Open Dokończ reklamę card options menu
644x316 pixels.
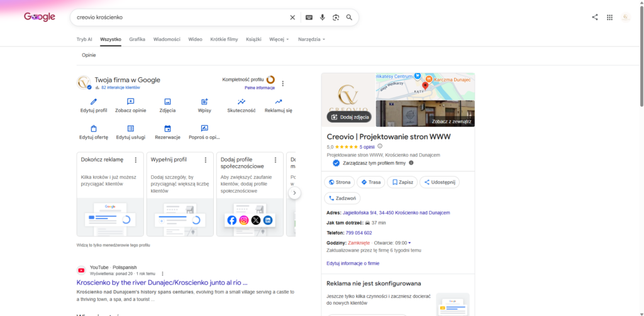point(136,160)
